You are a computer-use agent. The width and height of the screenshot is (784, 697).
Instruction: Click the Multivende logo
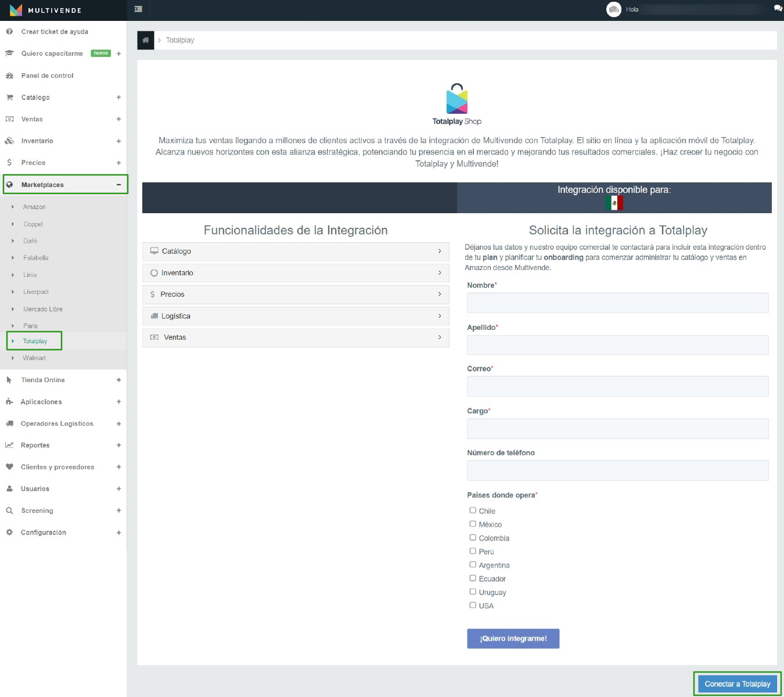point(45,10)
